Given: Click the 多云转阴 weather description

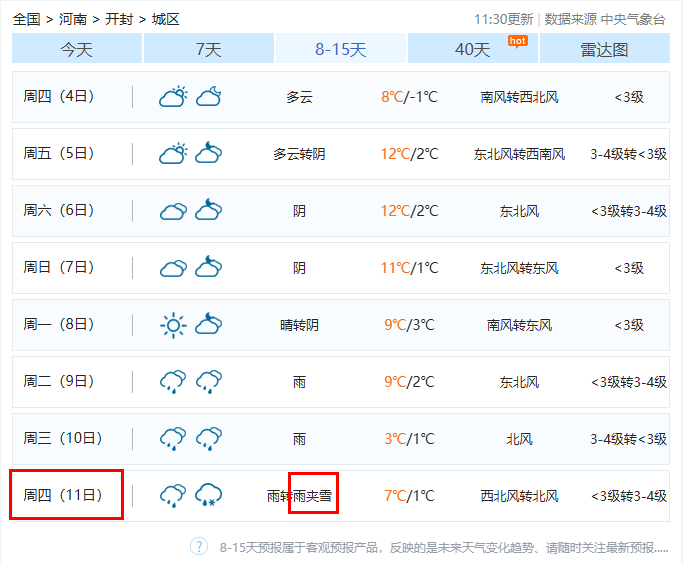Looking at the screenshot, I should [x=299, y=154].
